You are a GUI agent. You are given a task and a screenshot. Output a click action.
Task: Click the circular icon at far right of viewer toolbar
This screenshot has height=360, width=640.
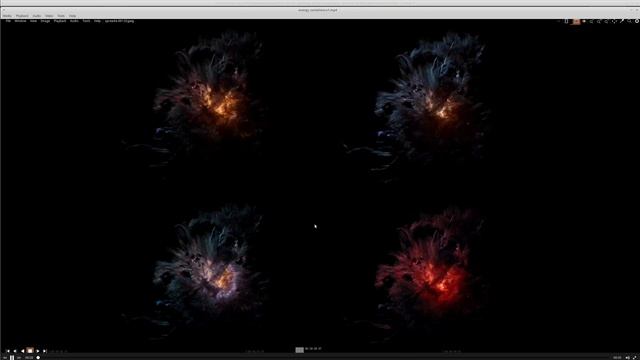click(637, 21)
